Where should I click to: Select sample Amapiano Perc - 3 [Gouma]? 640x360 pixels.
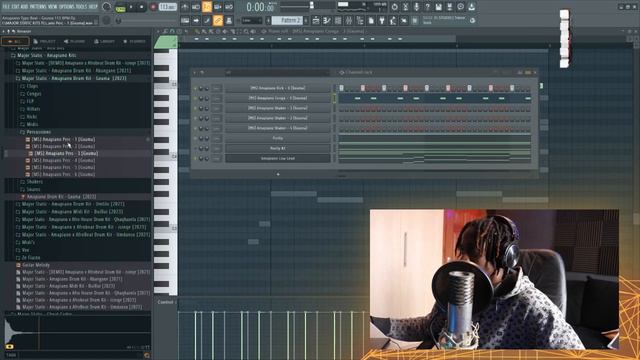[66, 153]
